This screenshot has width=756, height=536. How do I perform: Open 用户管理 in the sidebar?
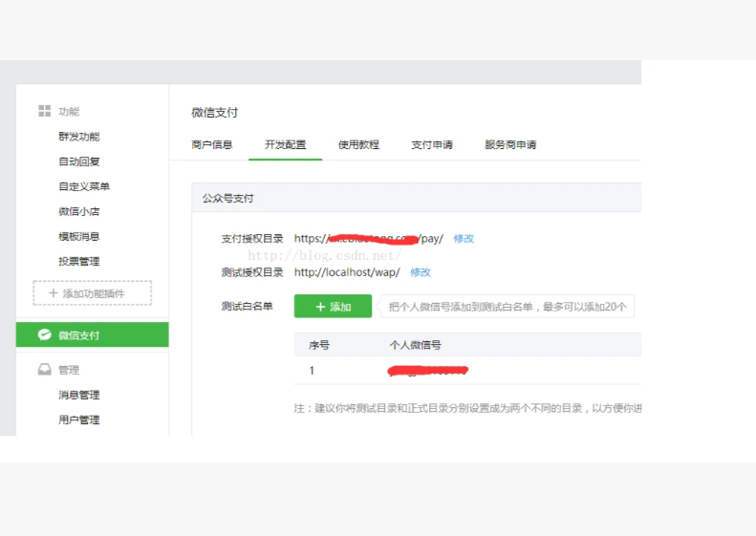point(79,419)
